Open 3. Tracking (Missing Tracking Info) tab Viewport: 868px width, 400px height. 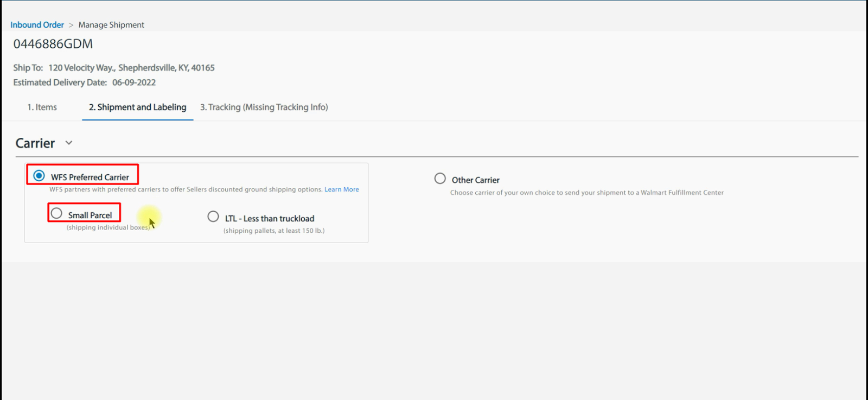264,107
